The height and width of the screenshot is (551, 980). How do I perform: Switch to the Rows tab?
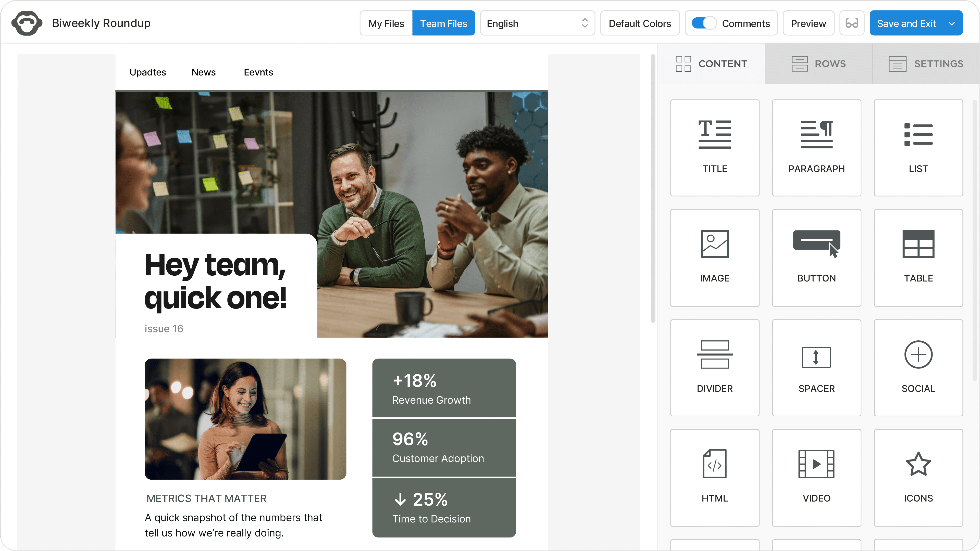tap(818, 63)
